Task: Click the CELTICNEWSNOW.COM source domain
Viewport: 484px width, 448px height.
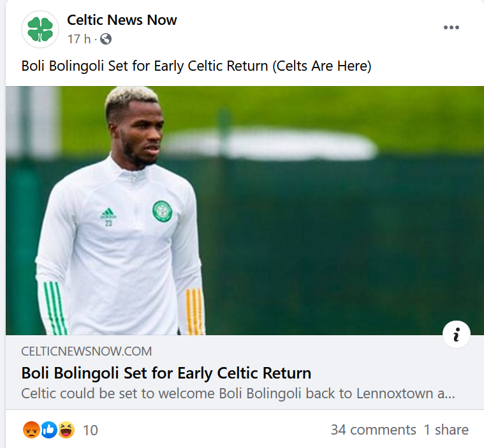Action: tap(87, 351)
